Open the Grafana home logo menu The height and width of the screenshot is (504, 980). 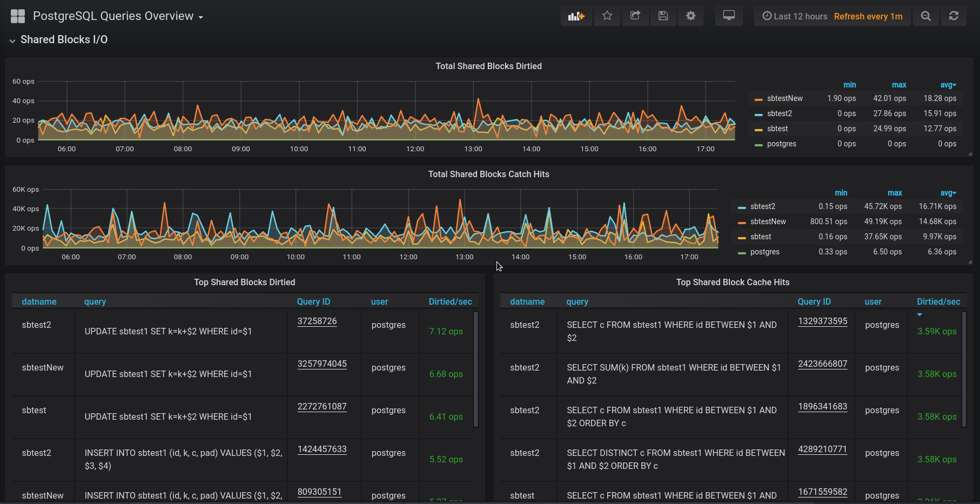click(18, 16)
